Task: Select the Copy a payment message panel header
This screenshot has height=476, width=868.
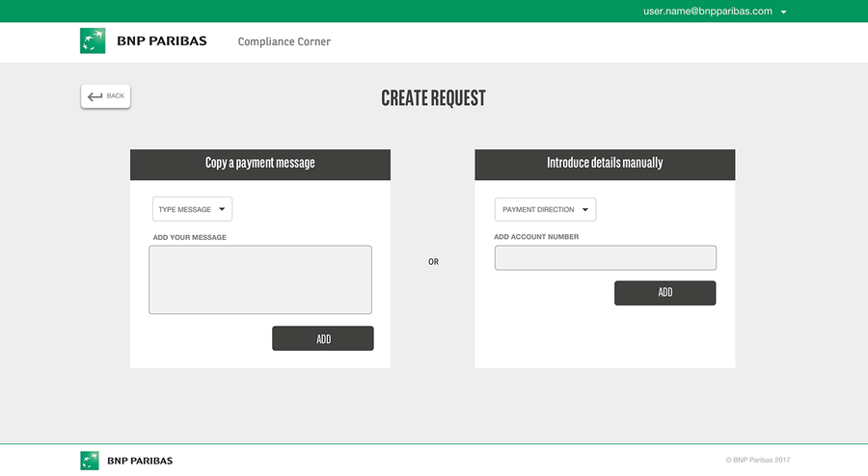Action: tap(260, 164)
